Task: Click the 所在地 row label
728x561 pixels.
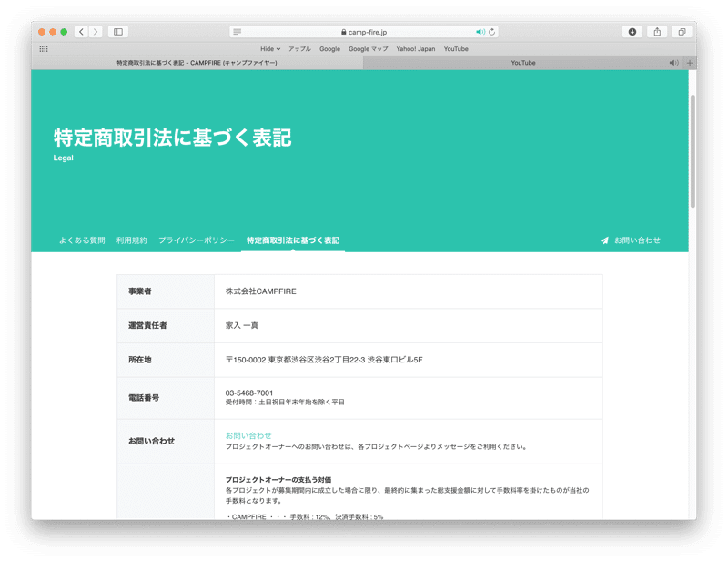Action: coord(140,360)
